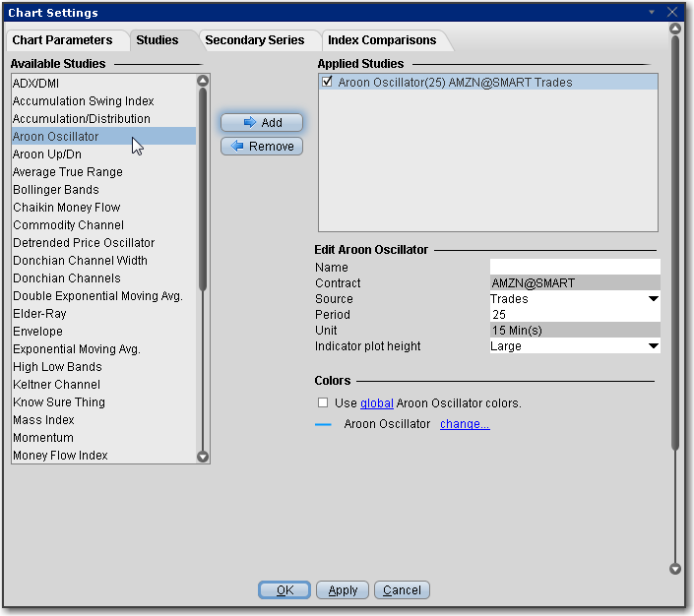Click the main panel scroll-up arrow
Screen dimensions: 694x616
tap(674, 30)
